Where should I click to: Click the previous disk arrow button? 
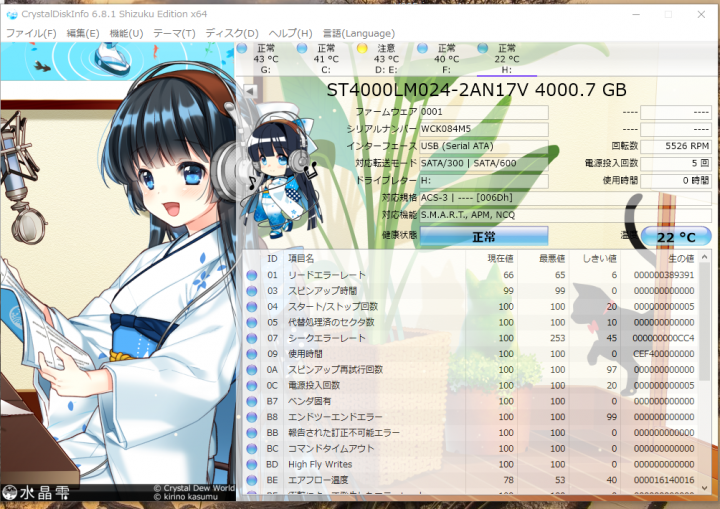pos(250,91)
